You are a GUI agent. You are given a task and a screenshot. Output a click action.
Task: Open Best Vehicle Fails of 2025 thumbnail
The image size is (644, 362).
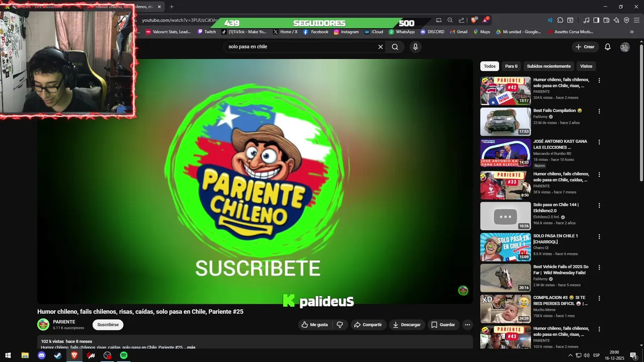(505, 278)
